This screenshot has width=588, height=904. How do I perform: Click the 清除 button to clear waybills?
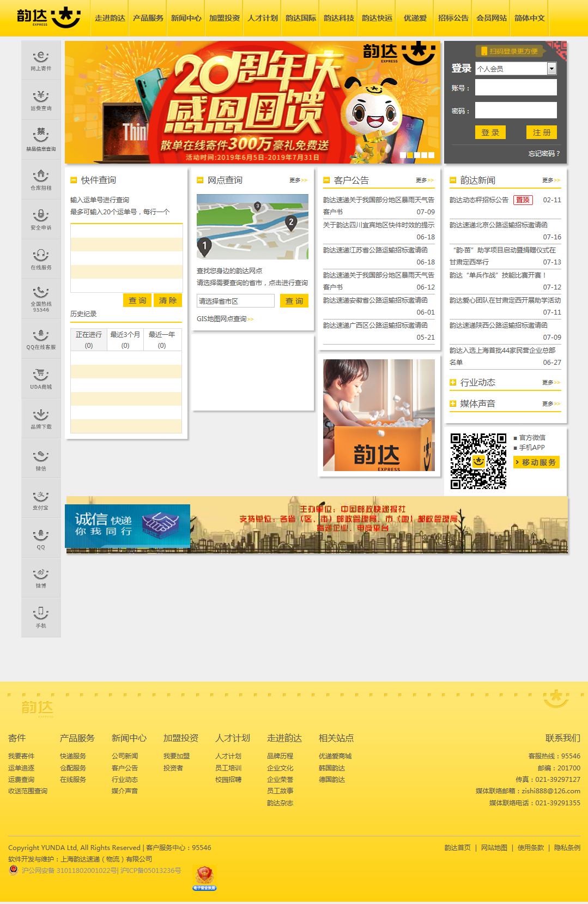[168, 300]
